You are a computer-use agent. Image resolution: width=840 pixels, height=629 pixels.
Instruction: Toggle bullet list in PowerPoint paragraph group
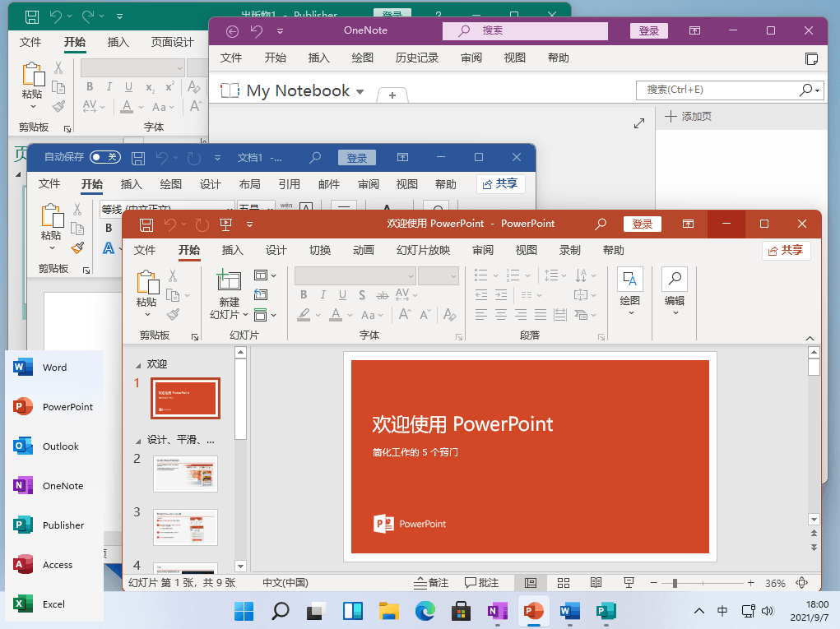[480, 275]
